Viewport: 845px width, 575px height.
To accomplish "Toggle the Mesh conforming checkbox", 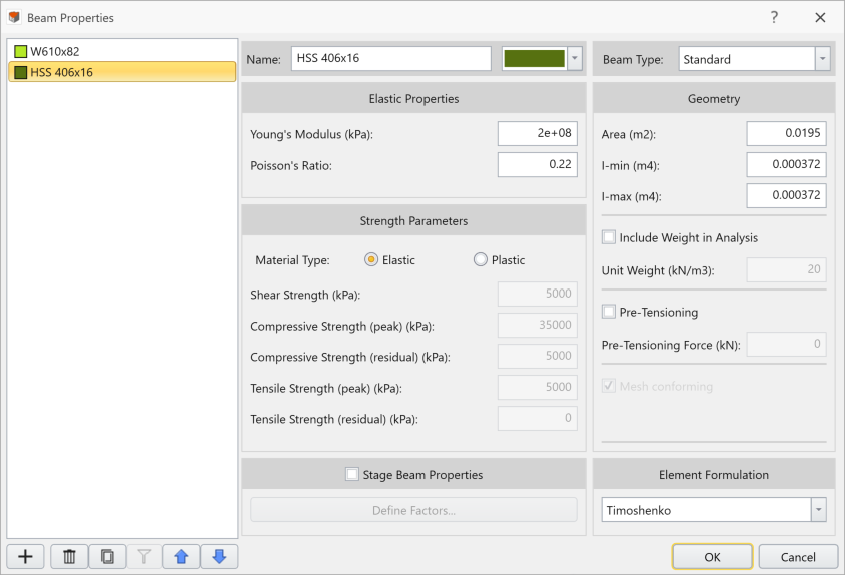I will tap(609, 386).
